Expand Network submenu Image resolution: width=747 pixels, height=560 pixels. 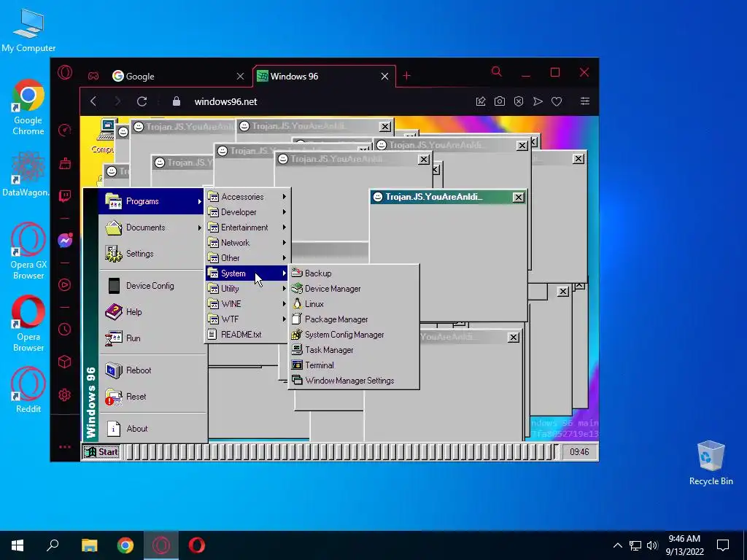coord(248,242)
